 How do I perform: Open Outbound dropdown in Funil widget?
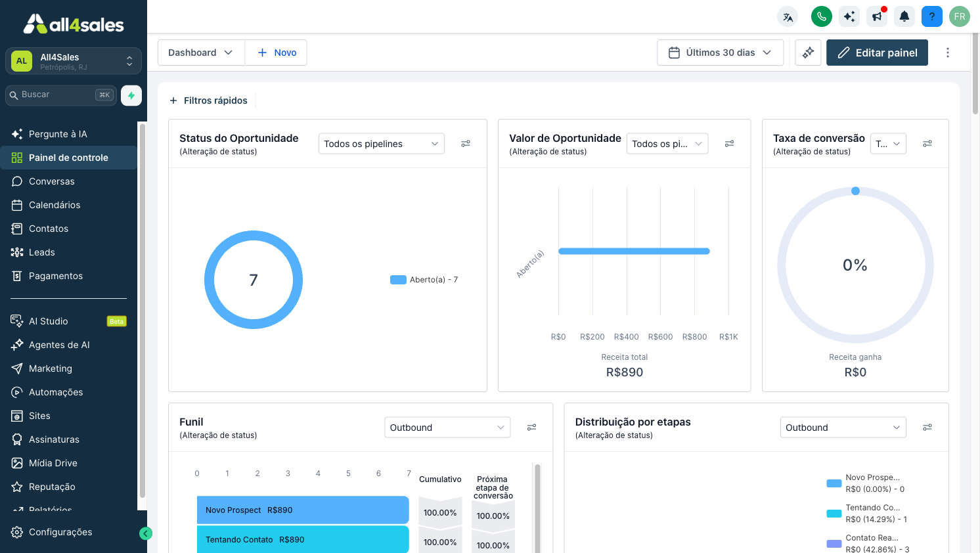pyautogui.click(x=447, y=428)
